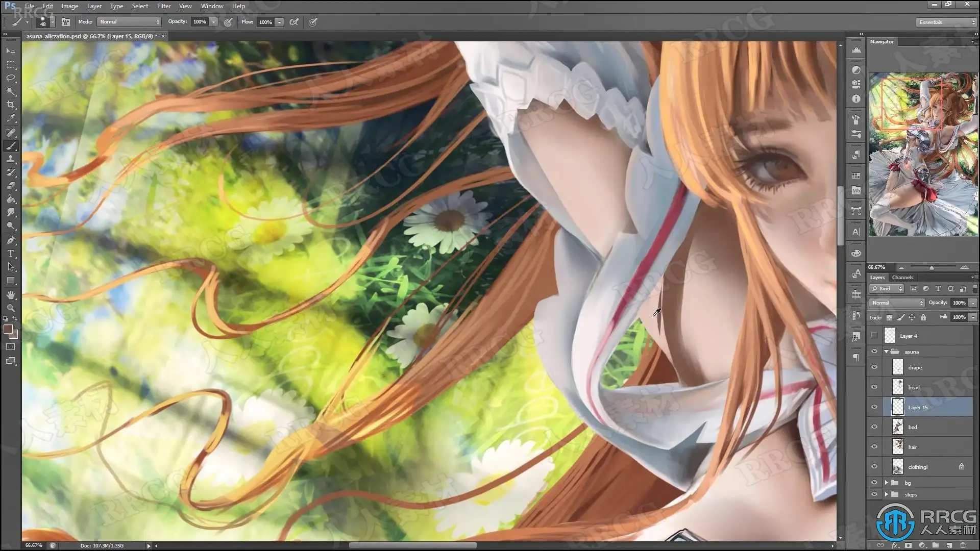
Task: Open the Filter menu
Action: 163,6
